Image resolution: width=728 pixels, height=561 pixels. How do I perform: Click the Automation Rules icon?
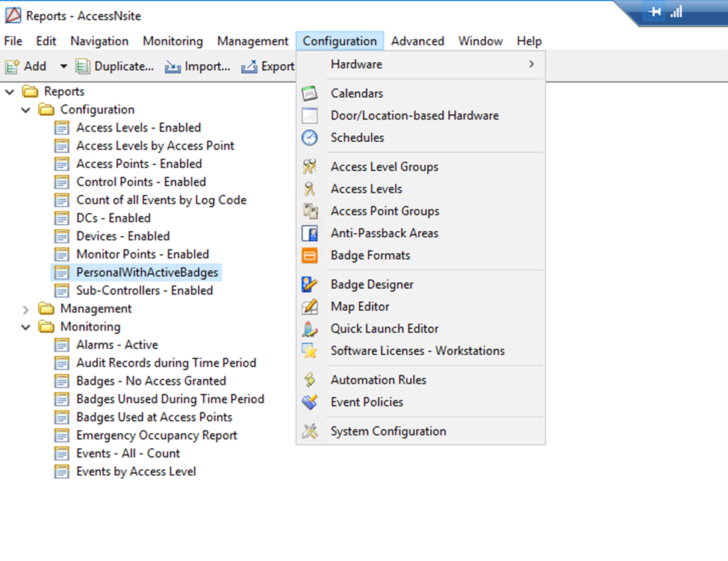310,380
